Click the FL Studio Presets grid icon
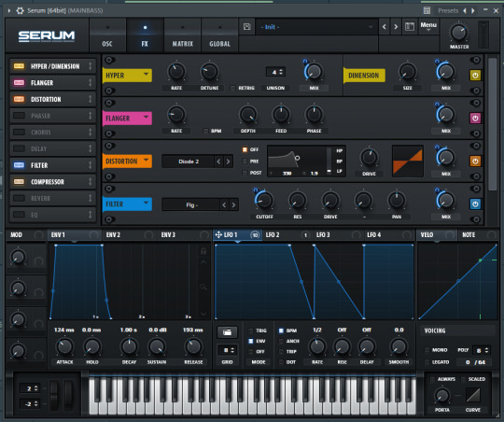504x422 pixels. (x=427, y=10)
